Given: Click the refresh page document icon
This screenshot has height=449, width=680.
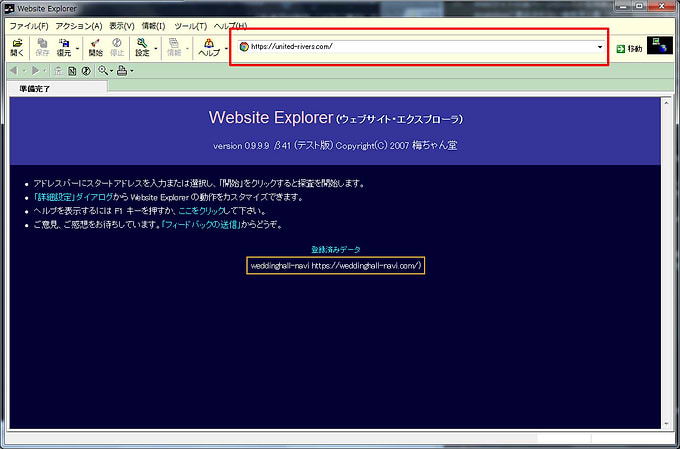Looking at the screenshot, I should point(72,71).
